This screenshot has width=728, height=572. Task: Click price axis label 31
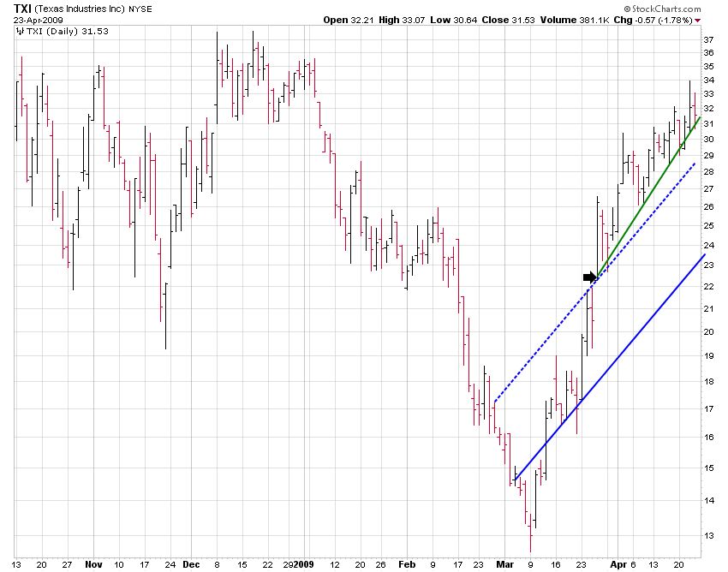point(708,124)
